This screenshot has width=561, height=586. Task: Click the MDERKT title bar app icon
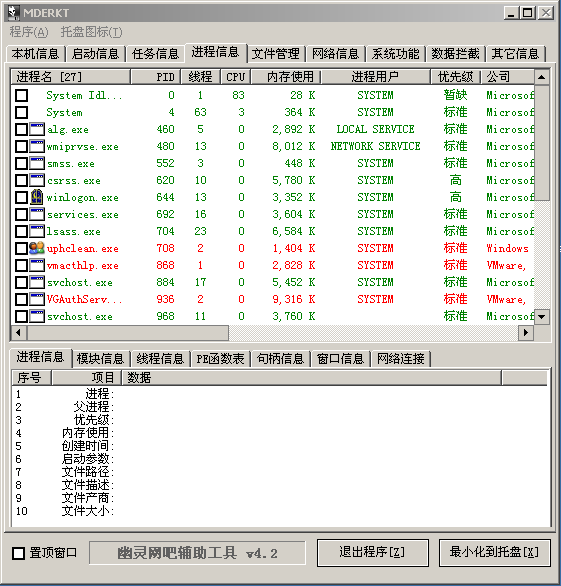tap(14, 12)
